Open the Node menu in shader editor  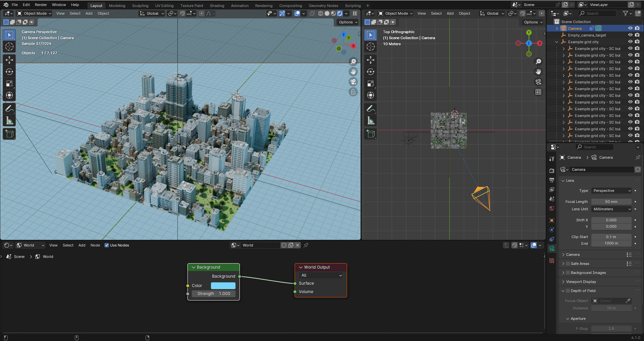(x=95, y=245)
